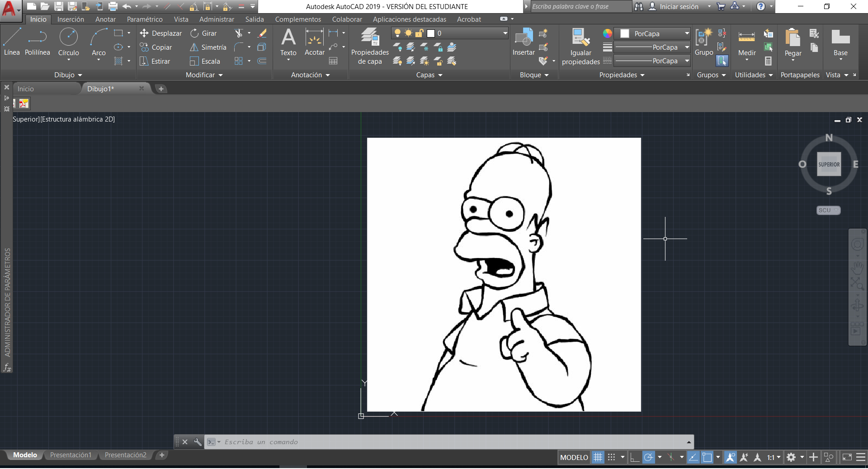
Task: Click the customize wrench in command line
Action: pos(198,442)
